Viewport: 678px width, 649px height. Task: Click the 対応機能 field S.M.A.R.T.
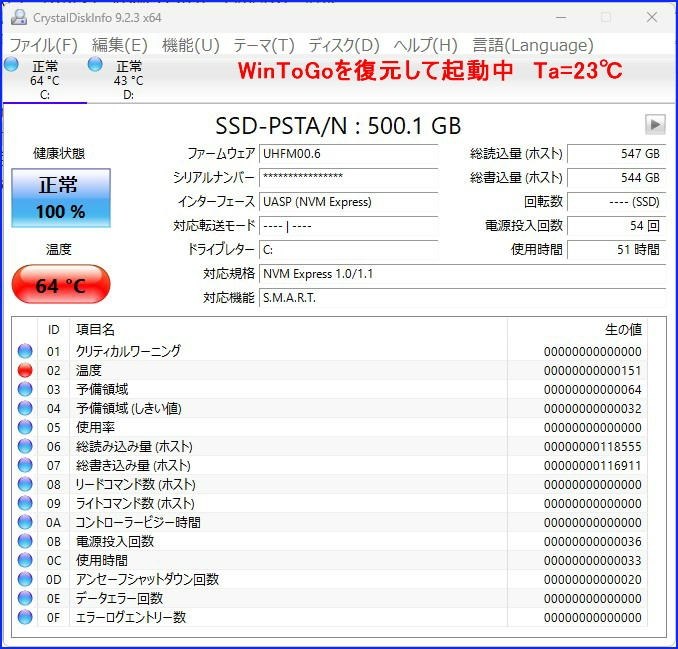(x=463, y=298)
